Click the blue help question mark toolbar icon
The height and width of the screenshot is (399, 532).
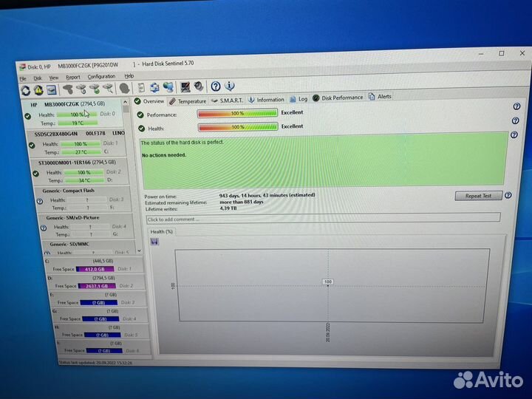coord(215,87)
